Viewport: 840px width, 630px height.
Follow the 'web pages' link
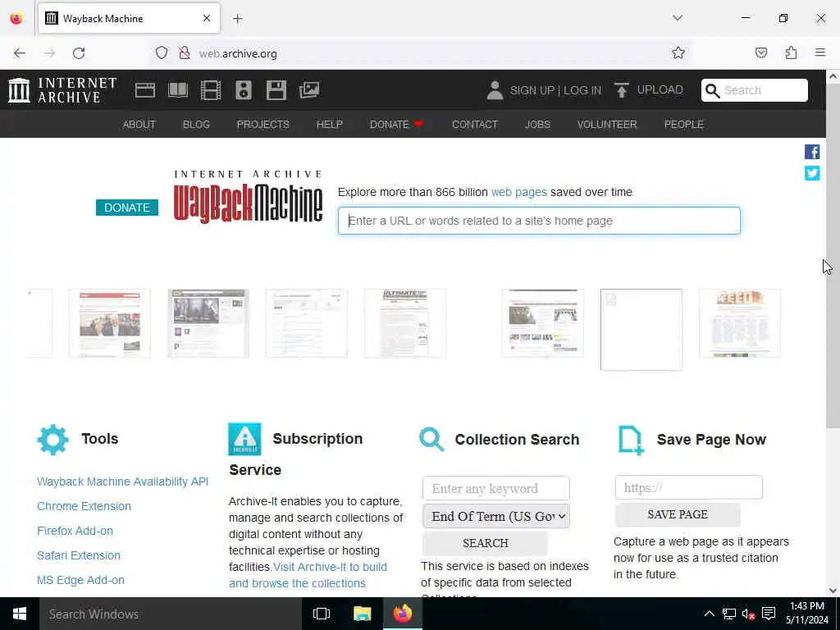tap(518, 192)
